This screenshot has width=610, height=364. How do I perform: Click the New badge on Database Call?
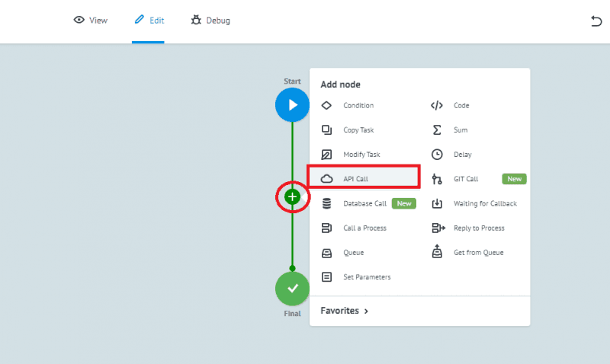[x=404, y=203]
